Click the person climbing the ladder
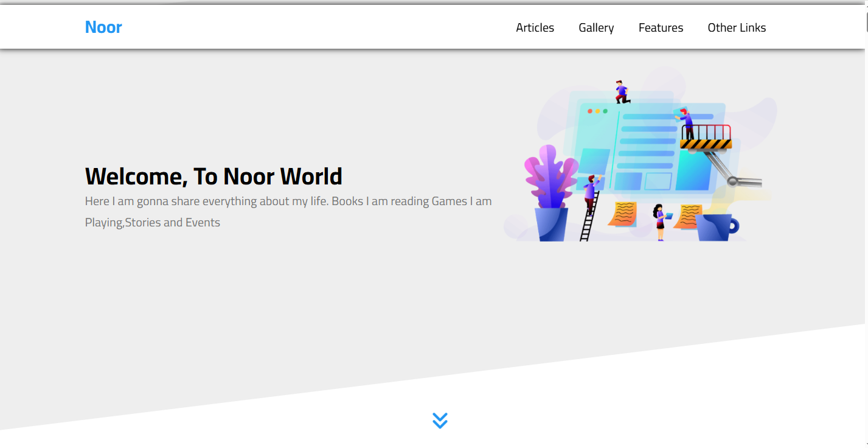This screenshot has width=868, height=448. click(x=590, y=192)
